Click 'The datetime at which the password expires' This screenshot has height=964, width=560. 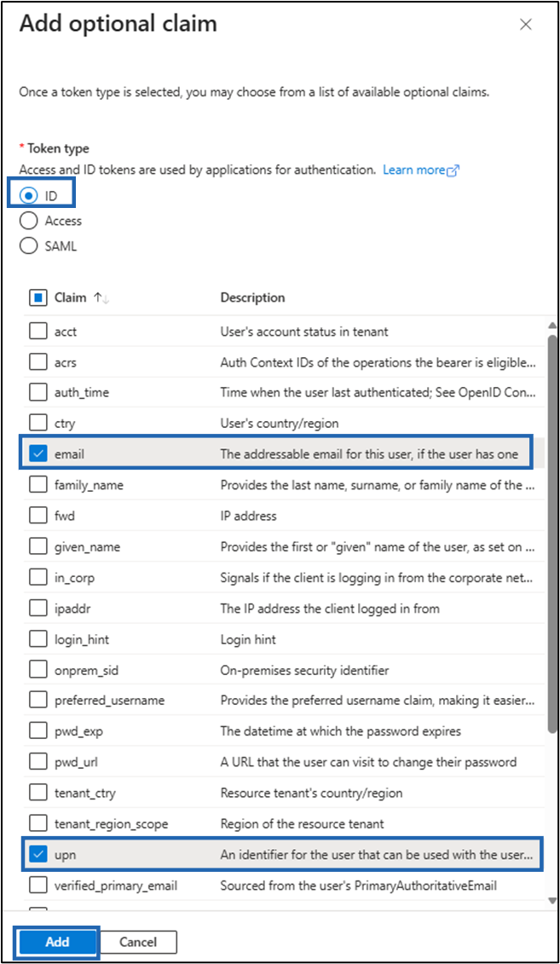click(341, 731)
